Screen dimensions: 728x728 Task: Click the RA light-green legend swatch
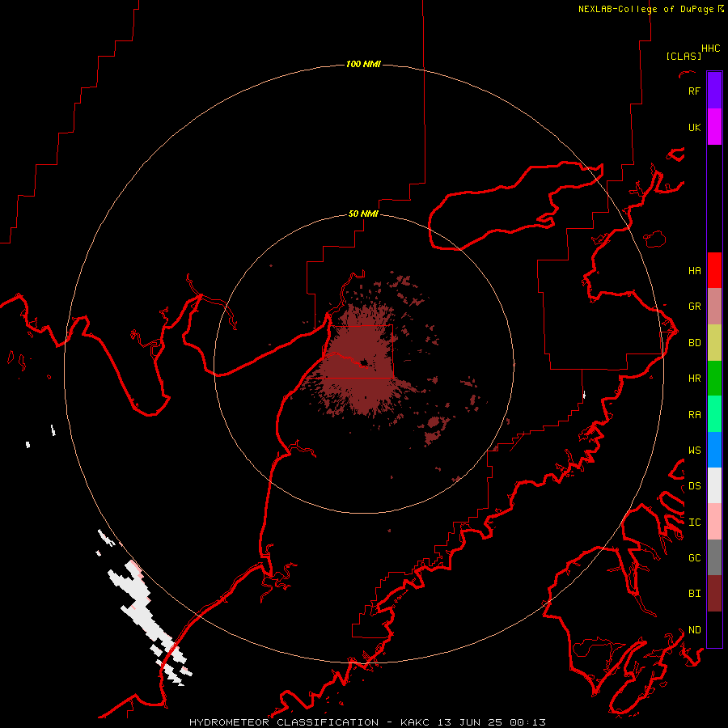[714, 414]
